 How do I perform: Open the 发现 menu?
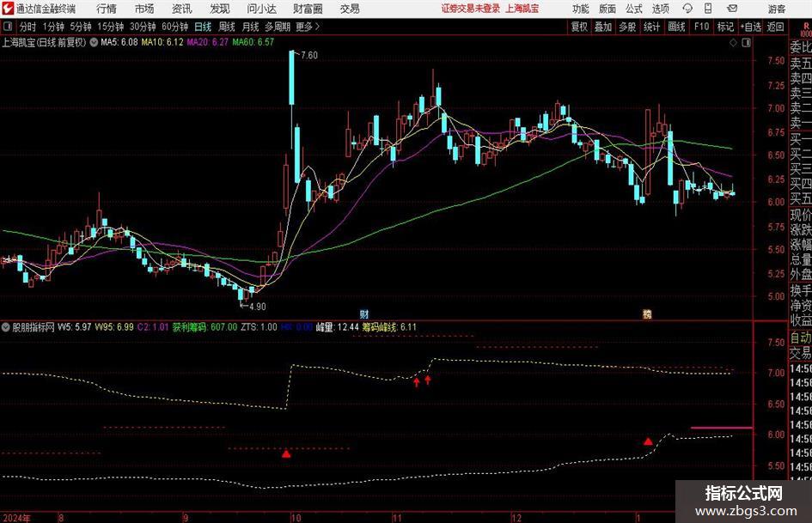pos(220,9)
